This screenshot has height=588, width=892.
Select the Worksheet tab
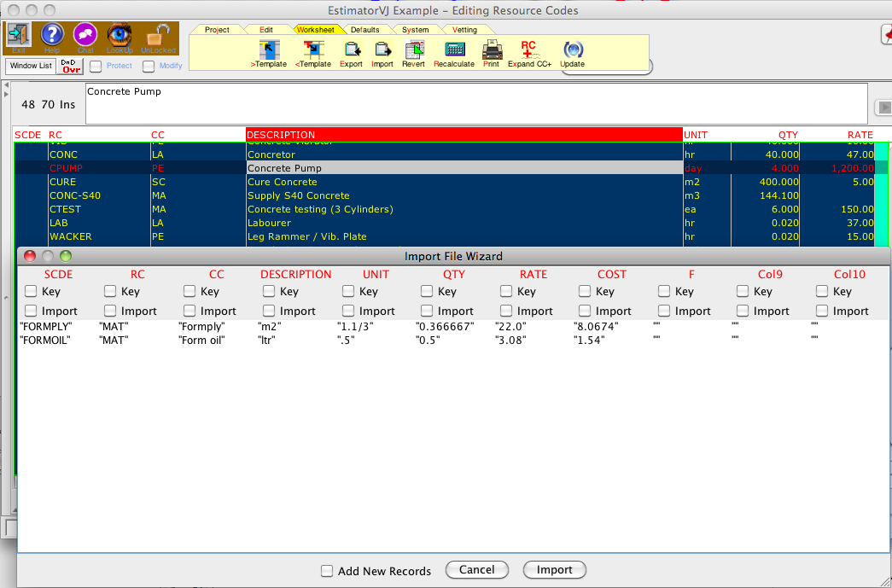tap(315, 30)
